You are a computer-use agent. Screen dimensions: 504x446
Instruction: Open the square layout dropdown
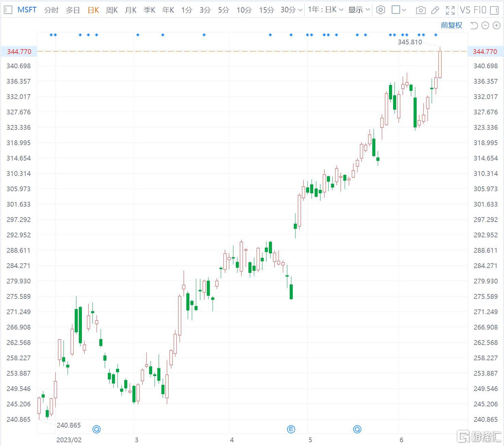click(399, 10)
